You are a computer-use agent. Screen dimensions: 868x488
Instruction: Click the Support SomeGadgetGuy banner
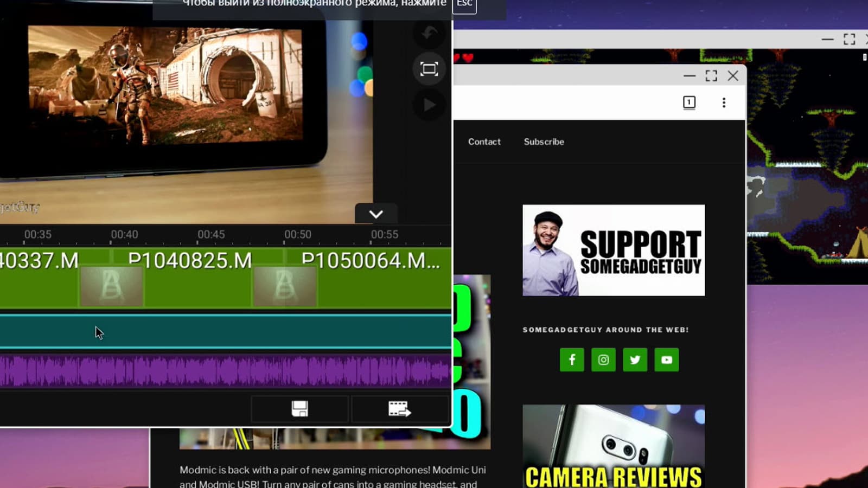point(614,250)
